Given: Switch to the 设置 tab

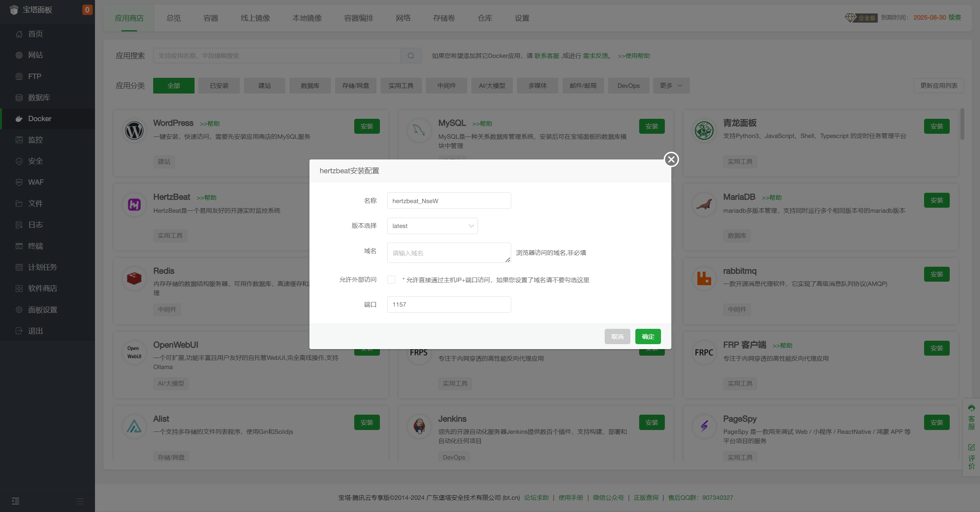Looking at the screenshot, I should tap(522, 18).
